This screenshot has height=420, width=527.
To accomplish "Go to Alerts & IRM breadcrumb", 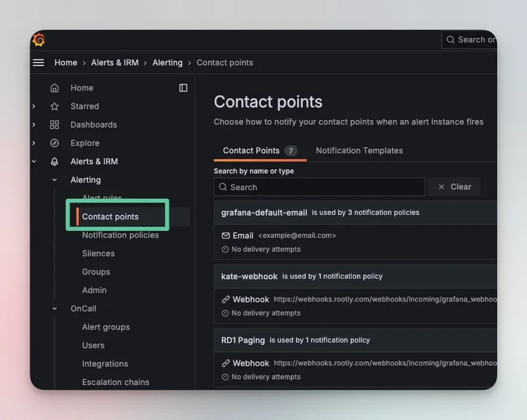I will coord(115,63).
